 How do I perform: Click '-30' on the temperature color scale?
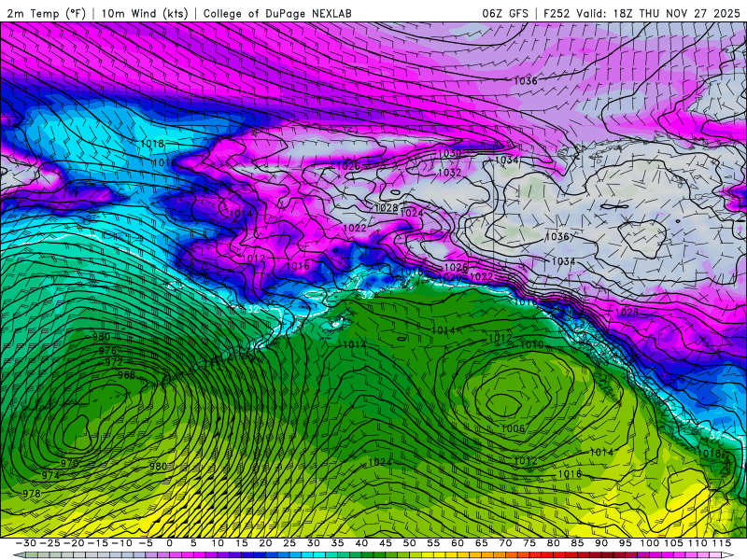point(26,543)
